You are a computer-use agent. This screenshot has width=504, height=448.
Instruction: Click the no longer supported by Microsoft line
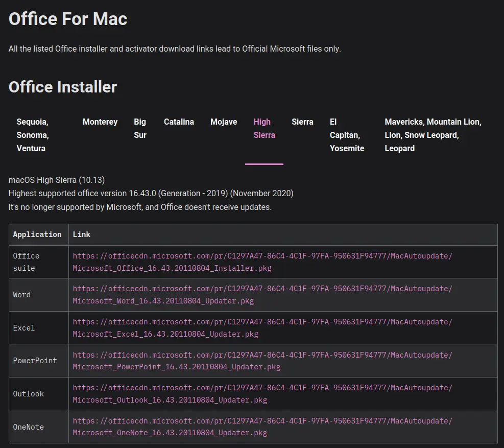click(x=140, y=207)
